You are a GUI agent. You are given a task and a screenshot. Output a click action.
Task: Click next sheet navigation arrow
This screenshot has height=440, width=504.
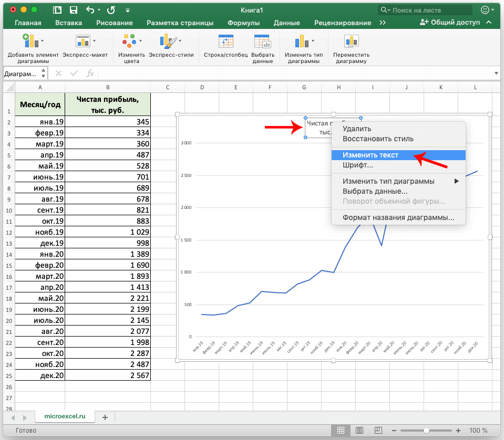tap(25, 418)
